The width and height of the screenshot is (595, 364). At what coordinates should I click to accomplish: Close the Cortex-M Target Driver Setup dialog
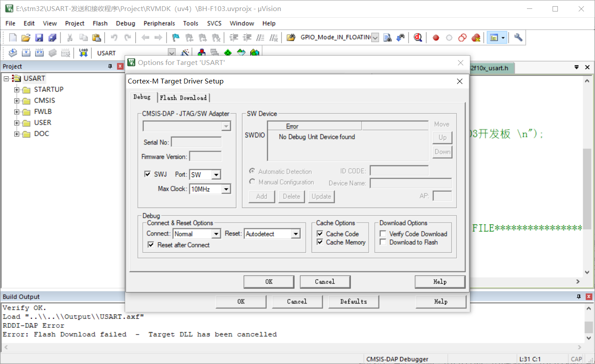(x=460, y=81)
